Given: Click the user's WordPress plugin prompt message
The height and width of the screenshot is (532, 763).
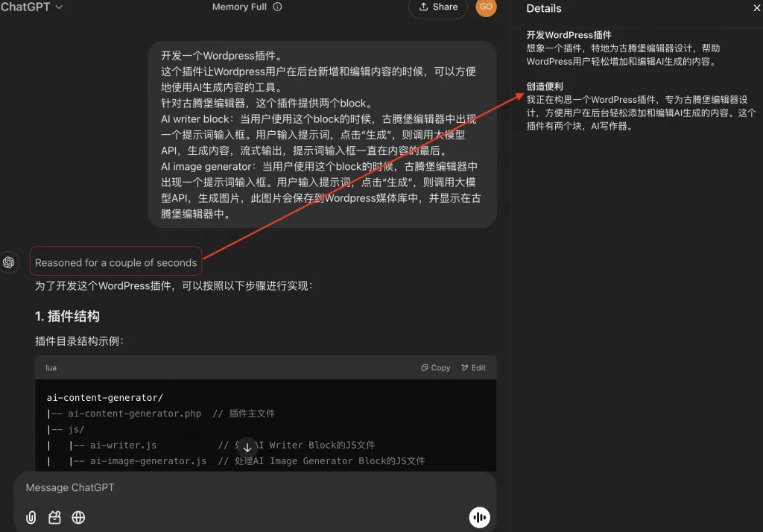Looking at the screenshot, I should click(322, 134).
